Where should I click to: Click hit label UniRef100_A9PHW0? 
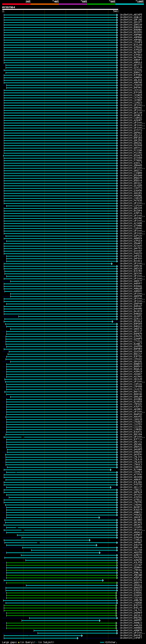(131, 35)
